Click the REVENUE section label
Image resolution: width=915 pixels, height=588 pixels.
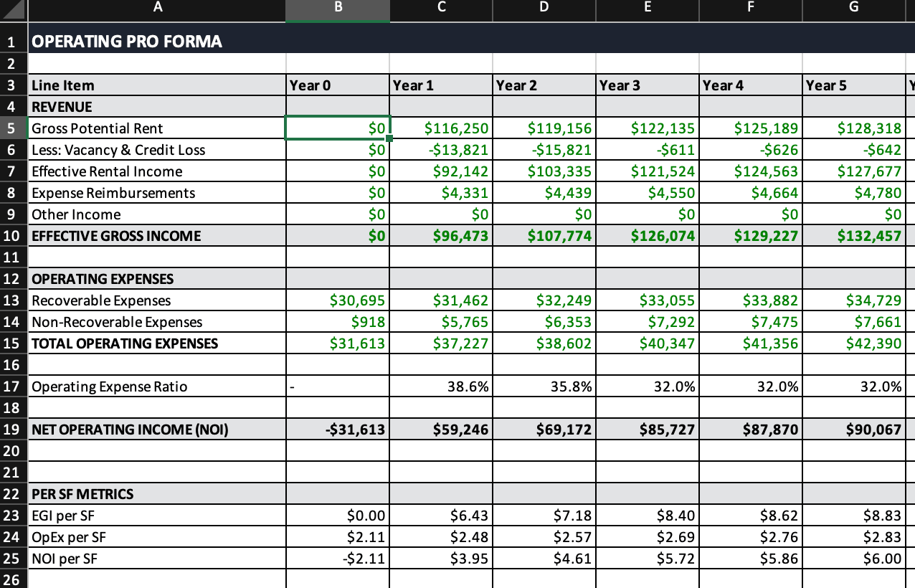coord(62,107)
